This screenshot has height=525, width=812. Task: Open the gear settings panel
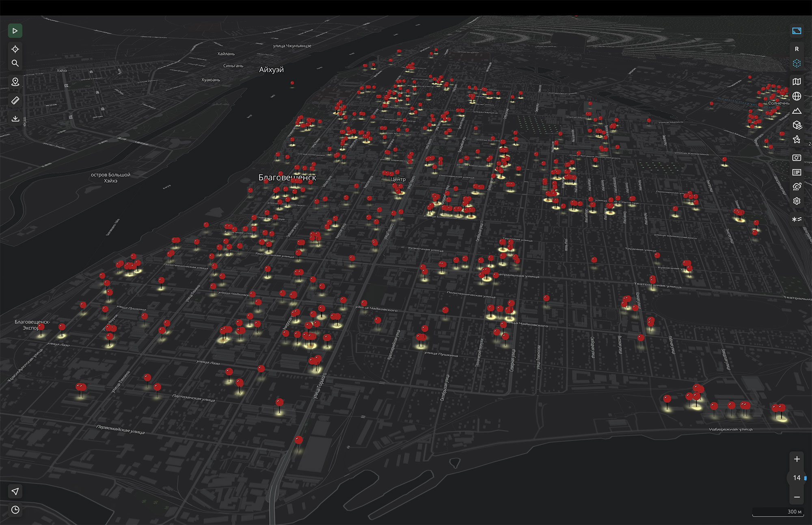[x=797, y=201]
